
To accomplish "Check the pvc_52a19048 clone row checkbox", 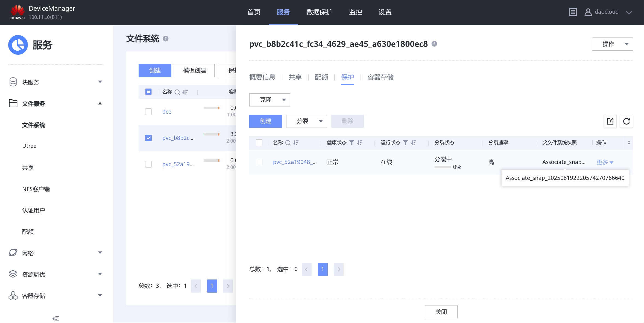I will pos(259,162).
